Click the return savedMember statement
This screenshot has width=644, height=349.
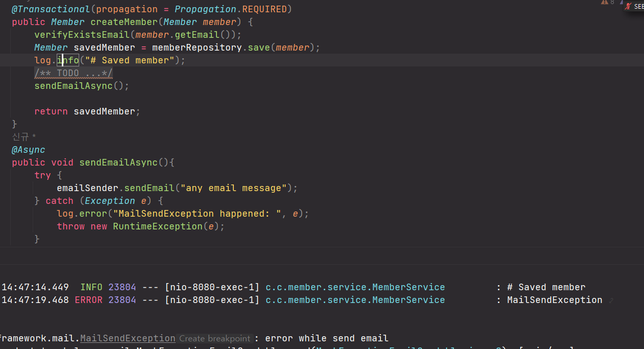[87, 111]
